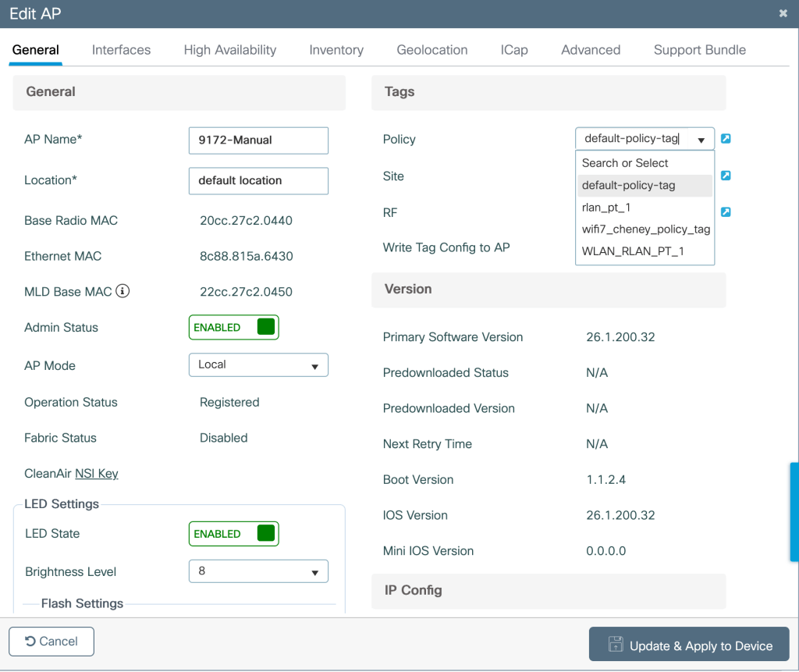The image size is (799, 672).
Task: Click the AP Name input field
Action: [x=258, y=140]
